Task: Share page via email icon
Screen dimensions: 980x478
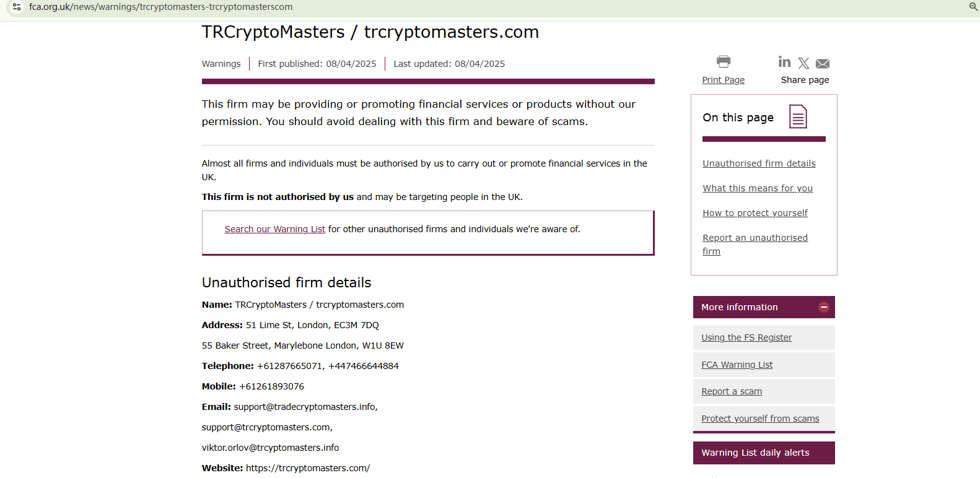Action: pyautogui.click(x=823, y=64)
